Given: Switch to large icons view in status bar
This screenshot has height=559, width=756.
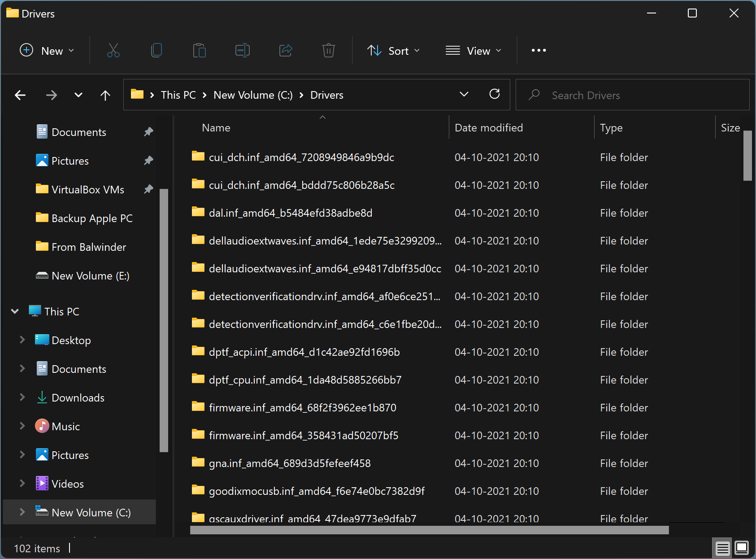Looking at the screenshot, I should (741, 548).
